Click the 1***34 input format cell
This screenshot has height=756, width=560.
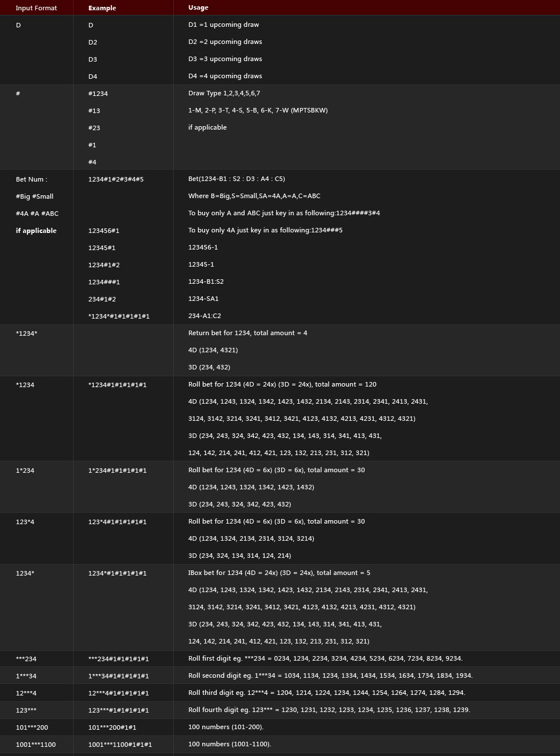click(x=26, y=676)
